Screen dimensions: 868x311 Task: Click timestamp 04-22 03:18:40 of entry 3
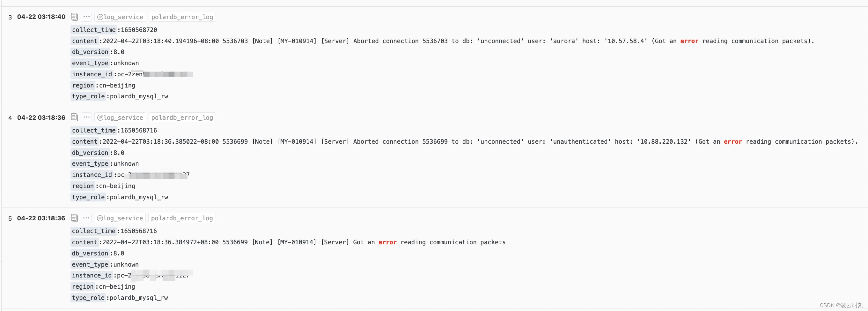41,17
